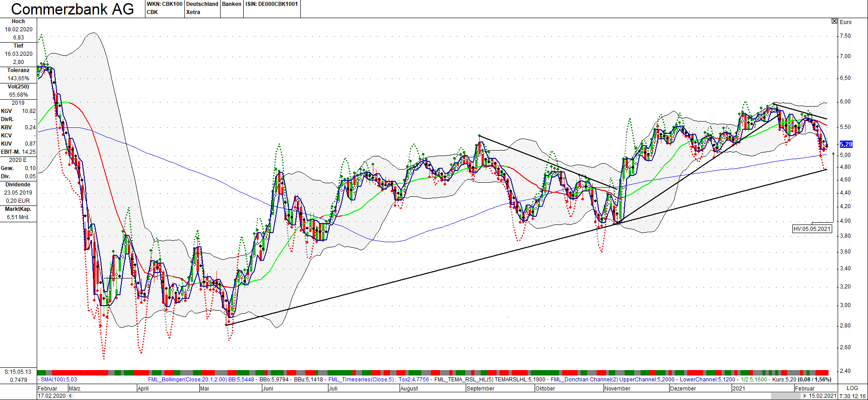Click the 143,65% tolerance value
This screenshot has height=400, width=868.
(x=18, y=78)
